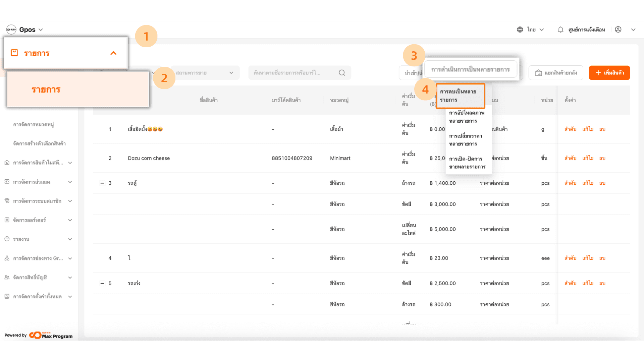Click the รายงาน clock icon in sidebar
This screenshot has height=362, width=644.
7,239
